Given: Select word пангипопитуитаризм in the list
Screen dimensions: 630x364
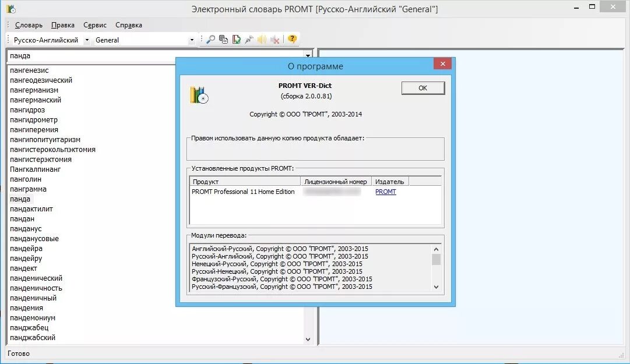Looking at the screenshot, I should pos(45,140).
